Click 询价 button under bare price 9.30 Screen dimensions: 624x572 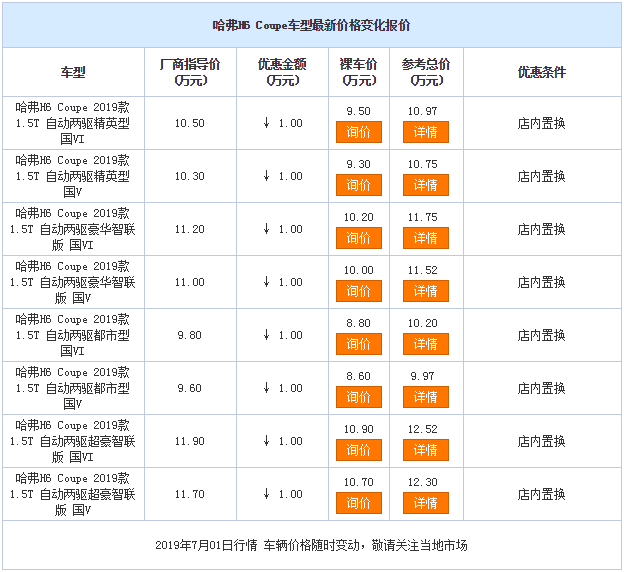(359, 185)
